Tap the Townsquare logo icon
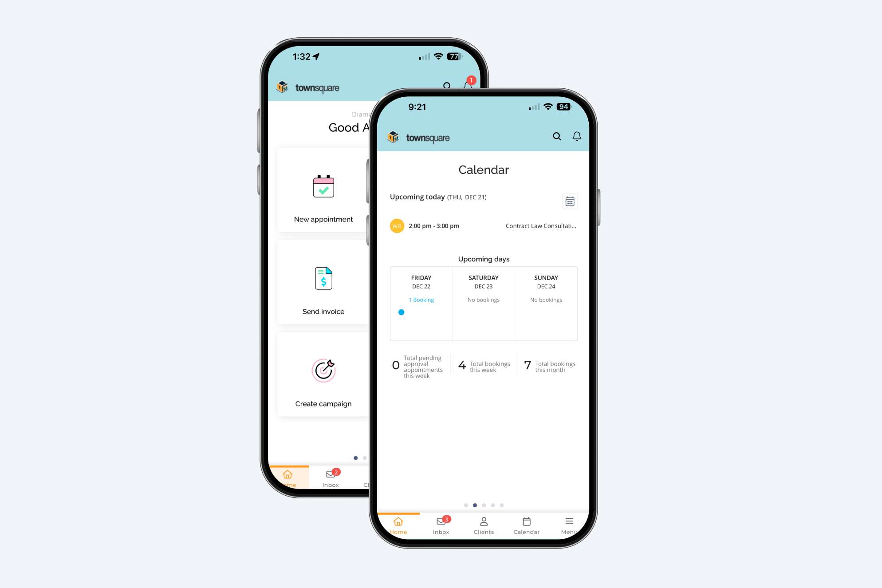Image resolution: width=882 pixels, height=588 pixels. 394,137
